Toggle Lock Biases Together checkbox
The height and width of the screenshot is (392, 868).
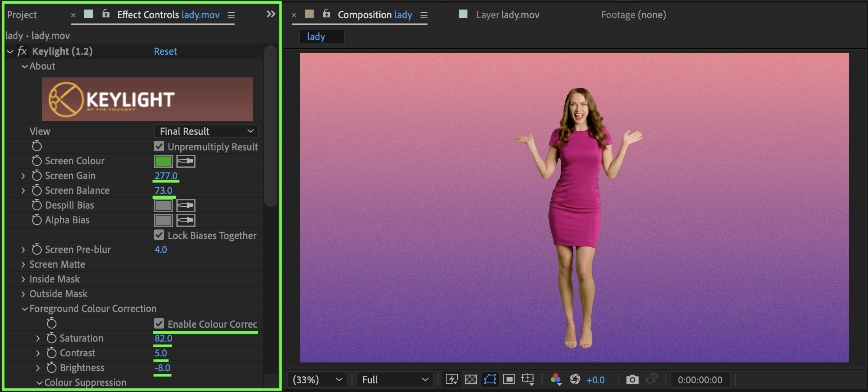coord(159,235)
